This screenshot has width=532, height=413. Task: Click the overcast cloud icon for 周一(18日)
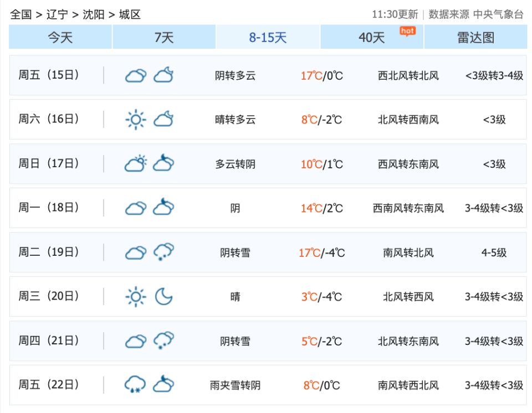point(135,208)
